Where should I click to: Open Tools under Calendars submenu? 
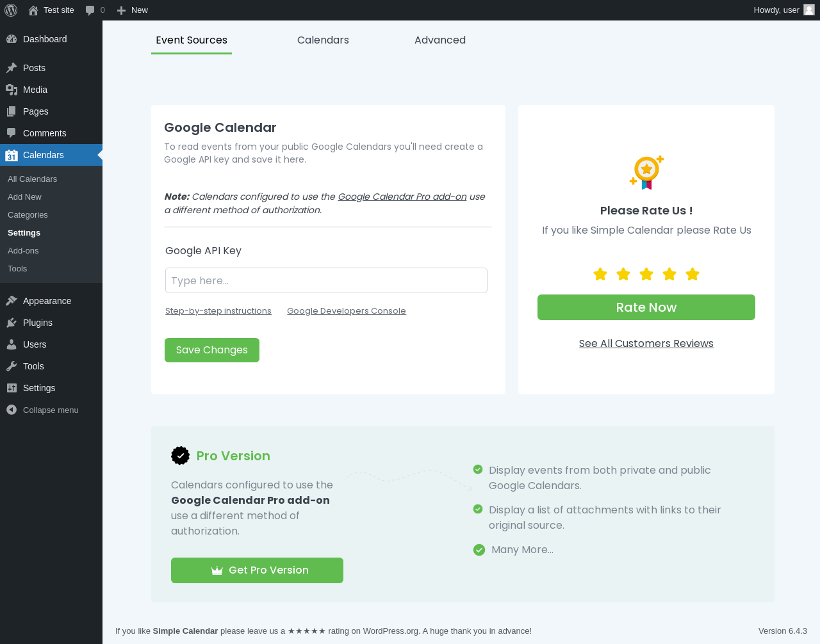(17, 269)
